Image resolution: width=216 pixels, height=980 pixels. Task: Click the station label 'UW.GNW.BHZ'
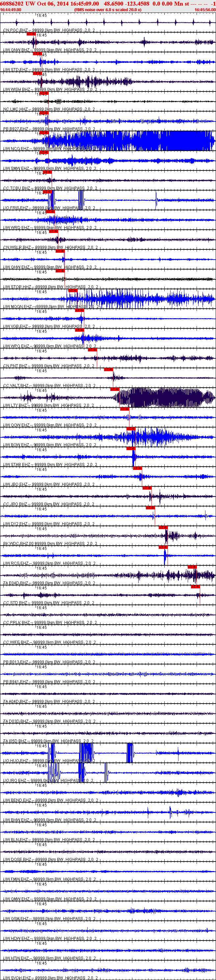pyautogui.click(x=16, y=50)
